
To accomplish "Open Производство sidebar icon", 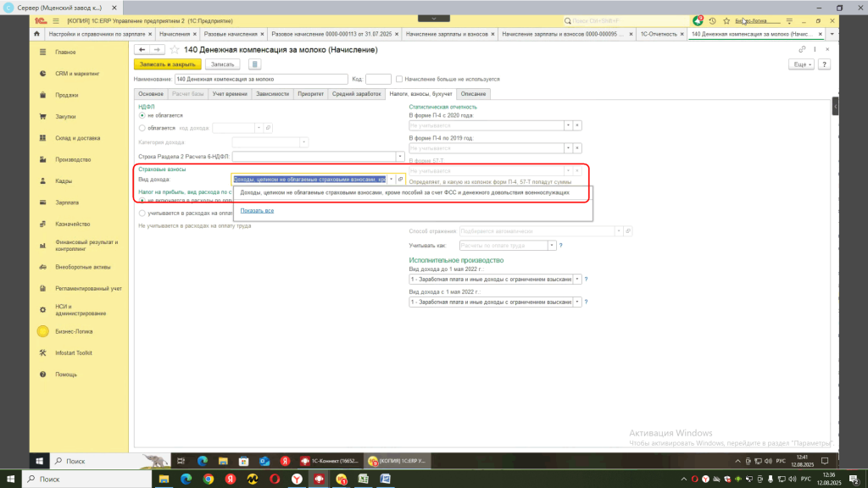I will tap(42, 159).
